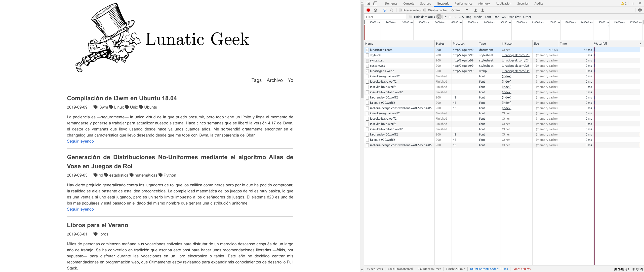Click the red record network log icon
644x272 pixels.
point(368,10)
